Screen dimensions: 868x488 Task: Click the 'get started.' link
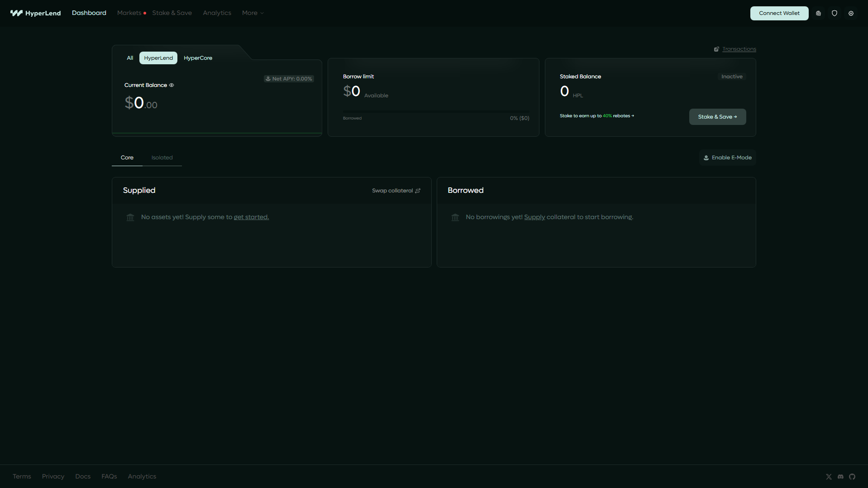[251, 217]
